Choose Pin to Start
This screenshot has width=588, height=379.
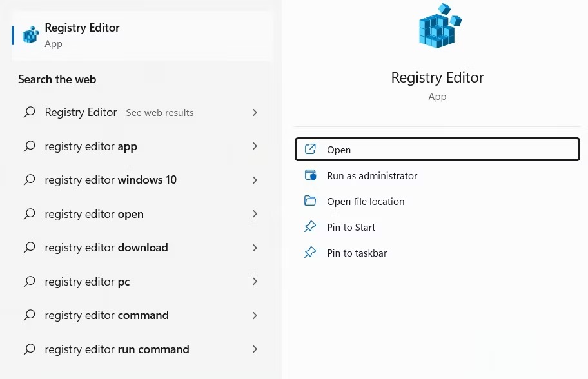(437, 227)
